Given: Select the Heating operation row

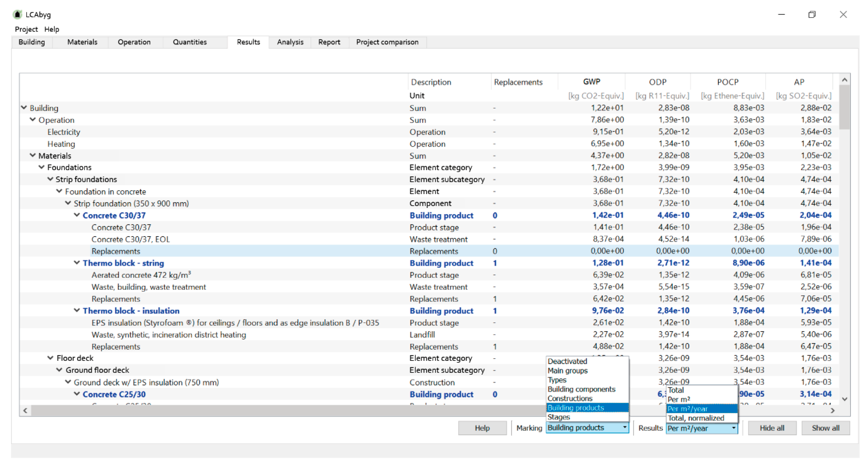Looking at the screenshot, I should [x=61, y=144].
